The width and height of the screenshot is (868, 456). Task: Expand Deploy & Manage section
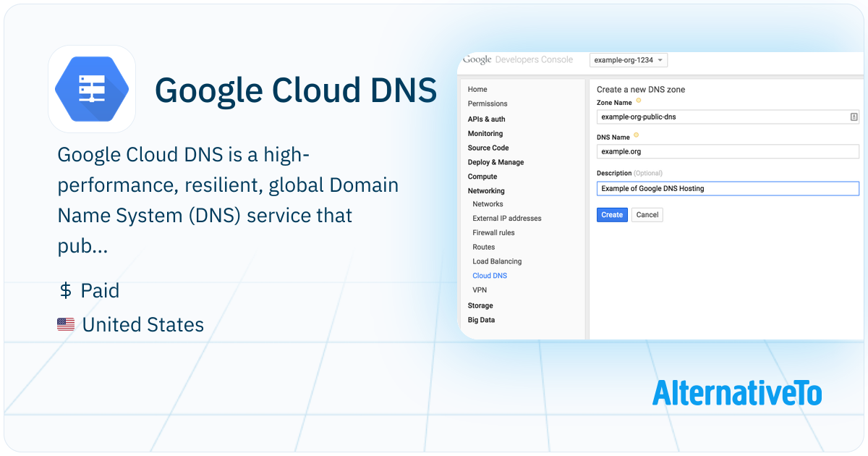tap(495, 162)
